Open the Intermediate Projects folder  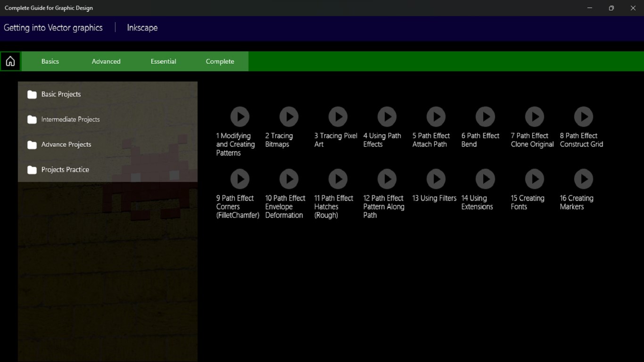point(70,119)
